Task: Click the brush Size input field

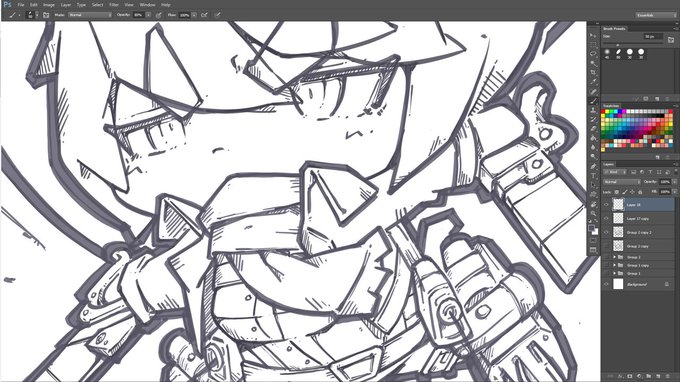Action: [x=653, y=37]
